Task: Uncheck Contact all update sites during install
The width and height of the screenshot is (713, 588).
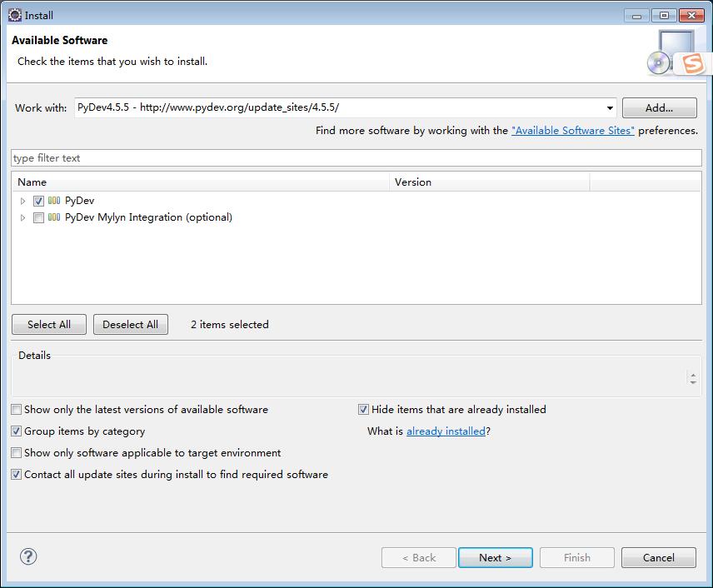Action: click(17, 475)
